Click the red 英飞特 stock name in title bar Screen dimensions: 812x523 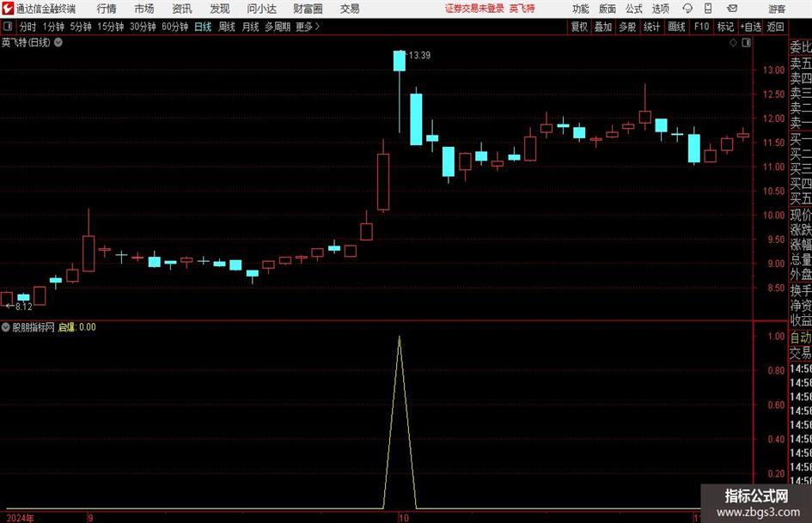522,9
